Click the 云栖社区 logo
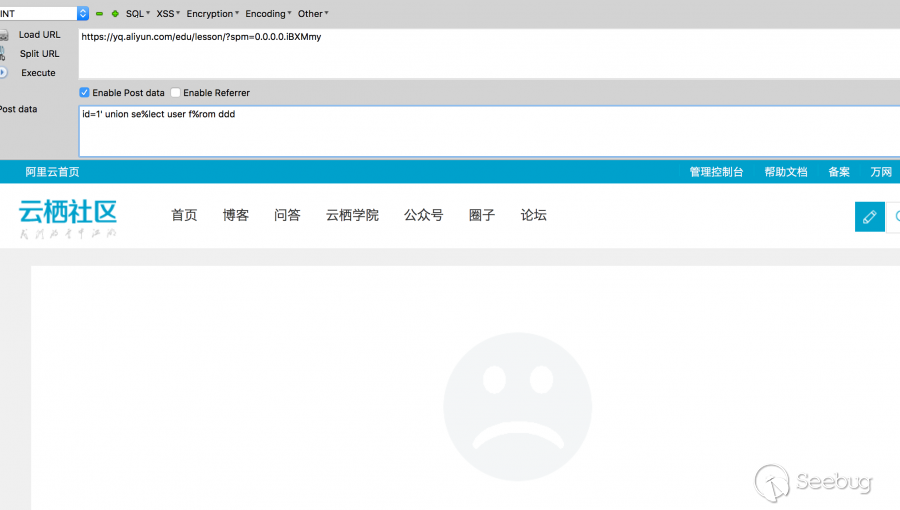The height and width of the screenshot is (510, 900). pos(68,218)
